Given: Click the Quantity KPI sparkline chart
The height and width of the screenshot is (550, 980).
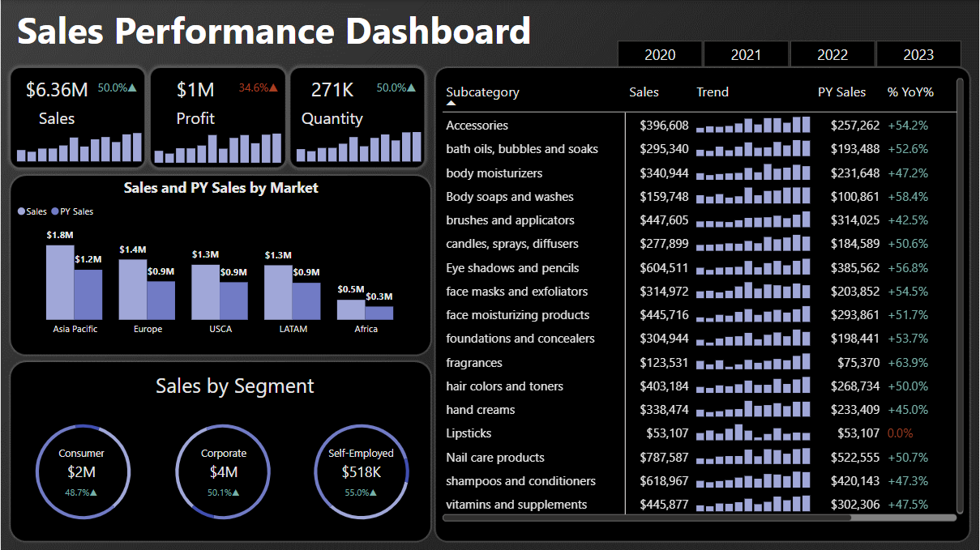Looking at the screenshot, I should click(x=358, y=147).
